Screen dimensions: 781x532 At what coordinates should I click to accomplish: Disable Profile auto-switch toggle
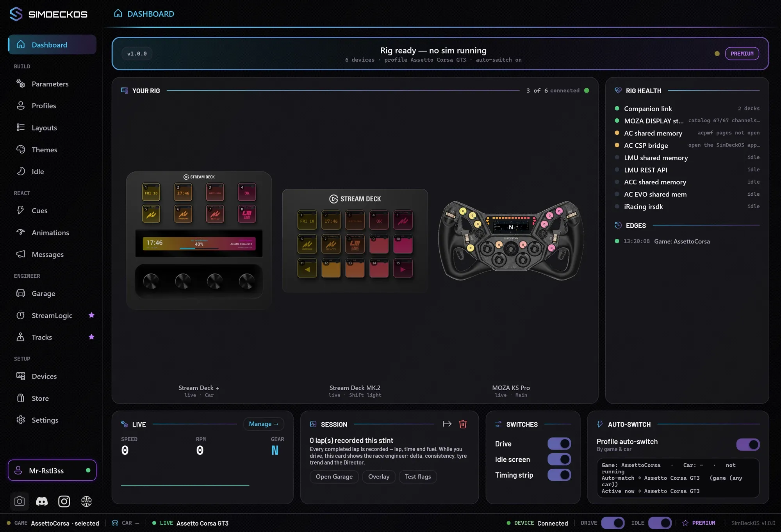click(748, 445)
